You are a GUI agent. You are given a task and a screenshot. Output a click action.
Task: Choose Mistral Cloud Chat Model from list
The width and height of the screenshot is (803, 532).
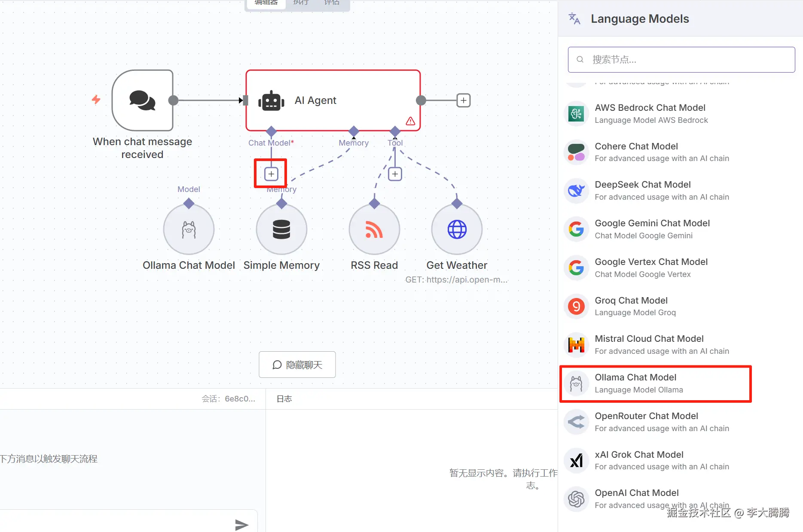[681, 345]
